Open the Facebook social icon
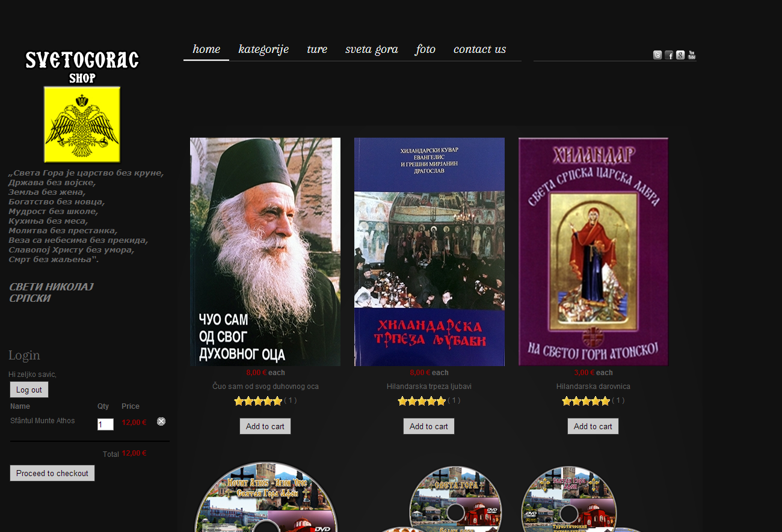 (669, 55)
